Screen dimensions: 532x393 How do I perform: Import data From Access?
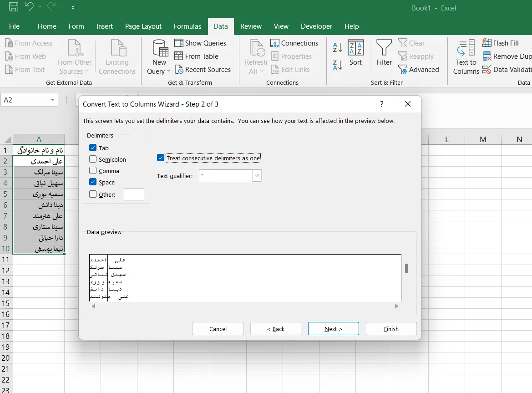tap(29, 43)
